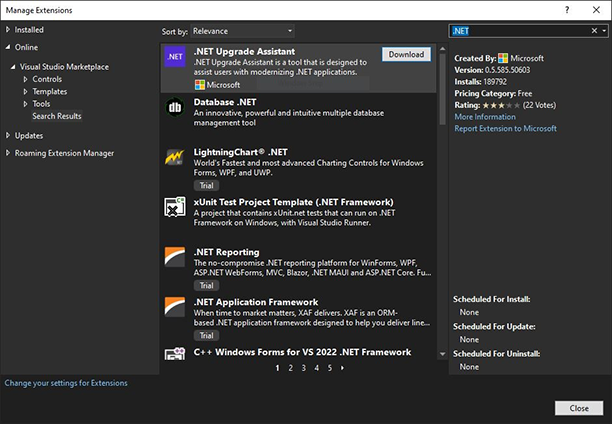Image resolution: width=612 pixels, height=424 pixels.
Task: Click None under Scheduled For Update
Action: (469, 340)
